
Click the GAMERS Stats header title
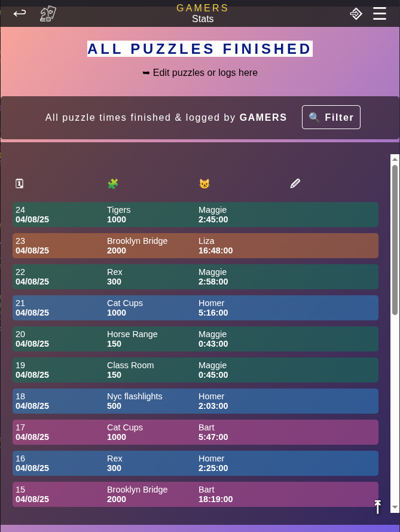tap(202, 13)
